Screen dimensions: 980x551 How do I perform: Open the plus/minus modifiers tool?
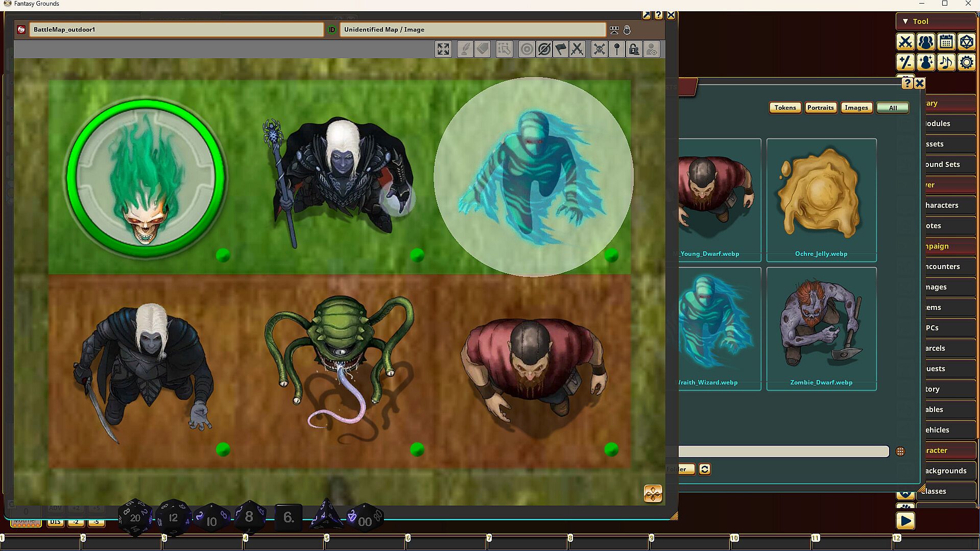coord(905,62)
